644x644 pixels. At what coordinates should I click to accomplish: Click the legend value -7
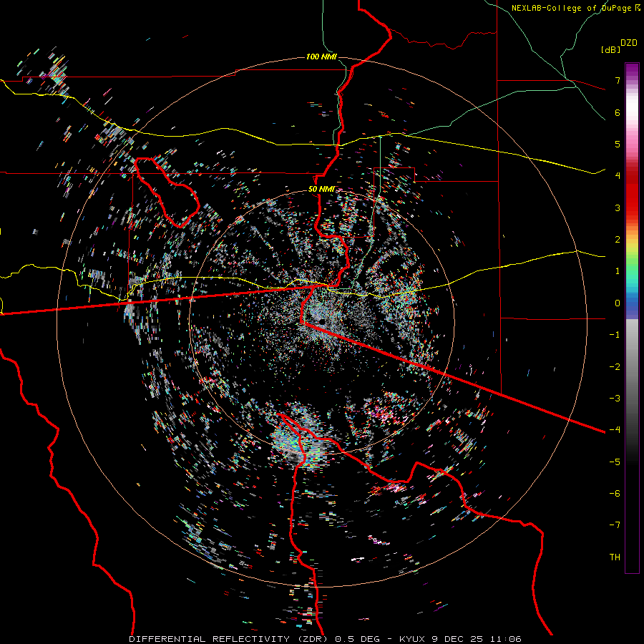coord(615,525)
